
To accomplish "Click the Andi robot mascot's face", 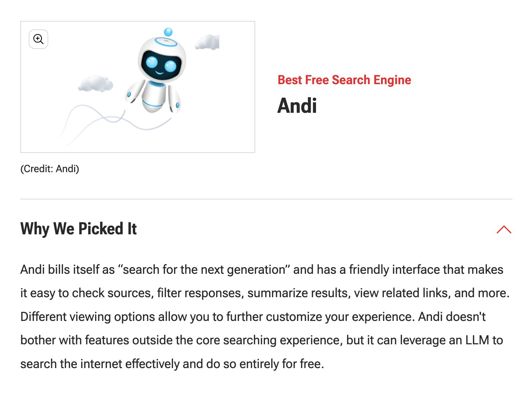I will coord(161,64).
